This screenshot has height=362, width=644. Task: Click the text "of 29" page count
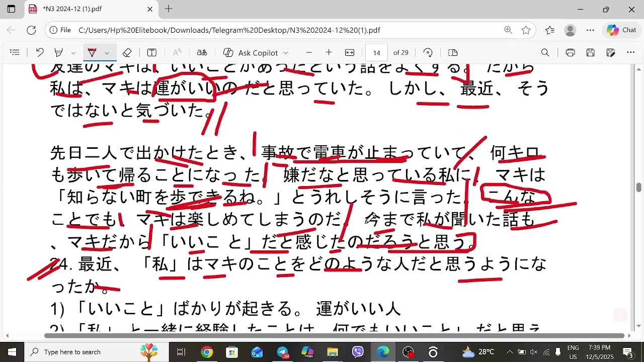(x=401, y=53)
